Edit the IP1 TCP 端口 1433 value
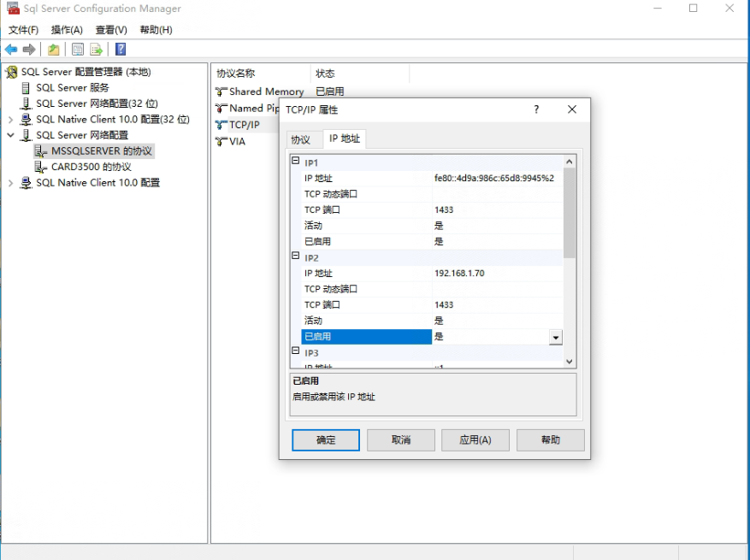 click(498, 210)
